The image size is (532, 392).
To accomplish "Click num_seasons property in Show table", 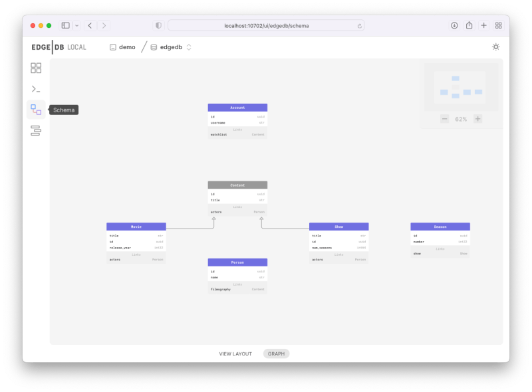I will [x=339, y=248].
